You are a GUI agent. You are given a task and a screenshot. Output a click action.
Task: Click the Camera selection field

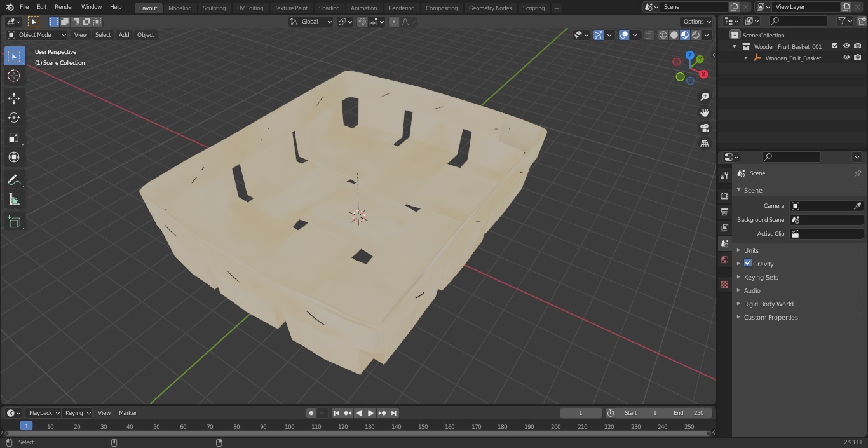(826, 206)
